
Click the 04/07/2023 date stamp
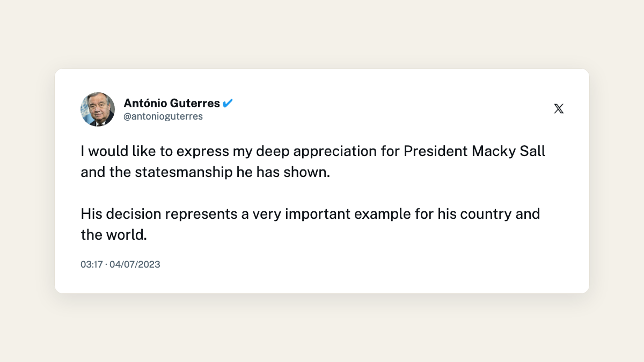(135, 264)
